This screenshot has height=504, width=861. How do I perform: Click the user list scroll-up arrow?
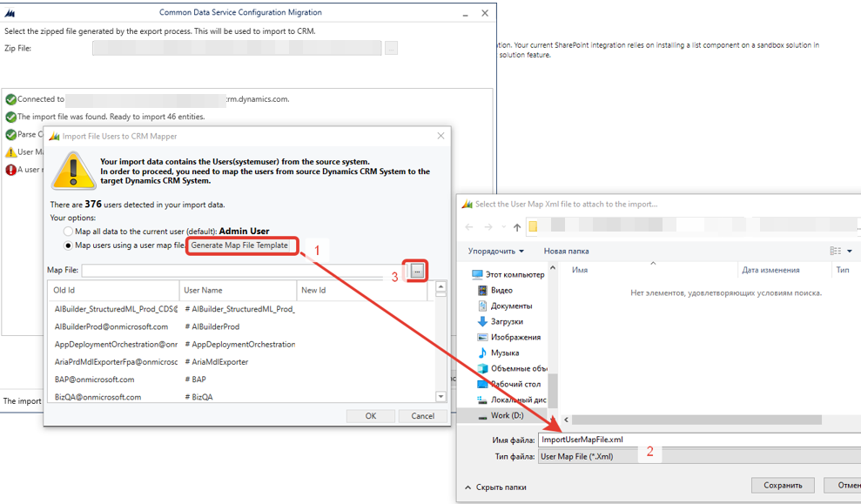click(x=441, y=286)
